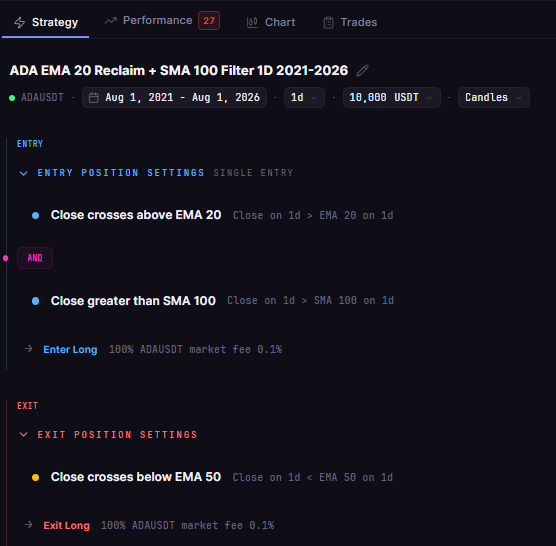Click the red 27 badge on Performance
The width and height of the screenshot is (556, 546).
pos(209,21)
